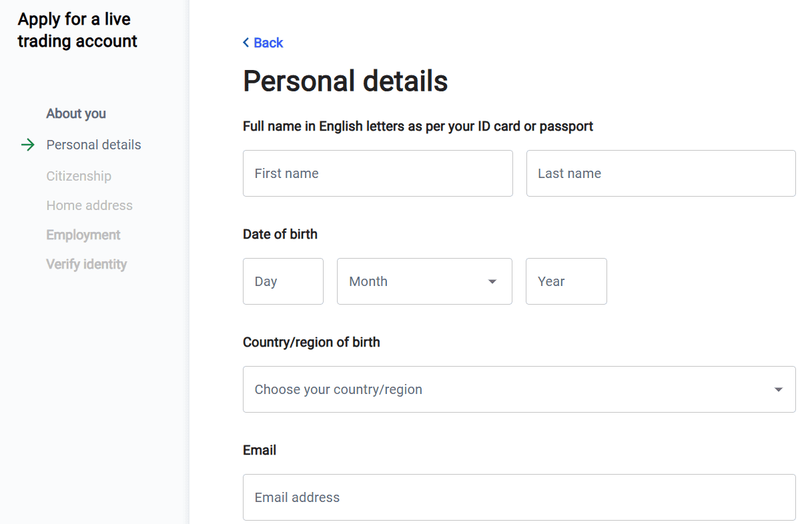Click the Year field under Date of birth
The height and width of the screenshot is (524, 812).
566,281
